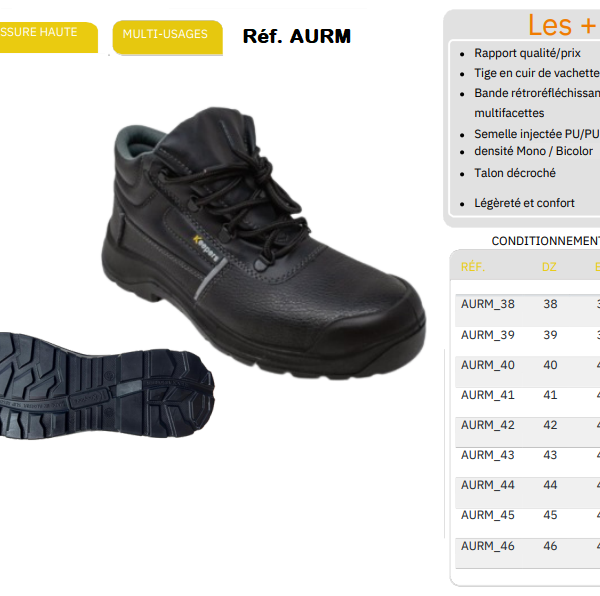Screen dimensions: 600x596
Task: Click the CONDITIONNEMENT heading
Action: point(546,241)
